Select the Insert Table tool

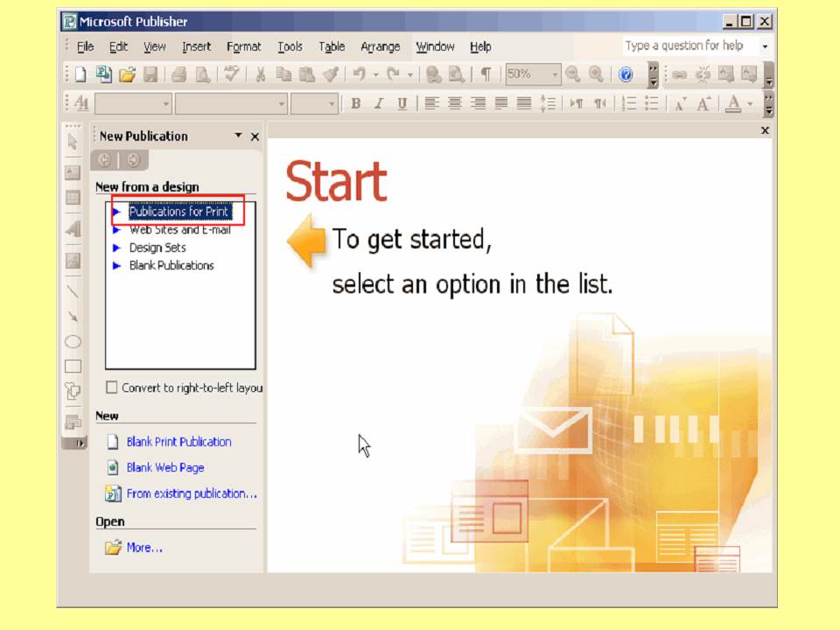tap(73, 198)
